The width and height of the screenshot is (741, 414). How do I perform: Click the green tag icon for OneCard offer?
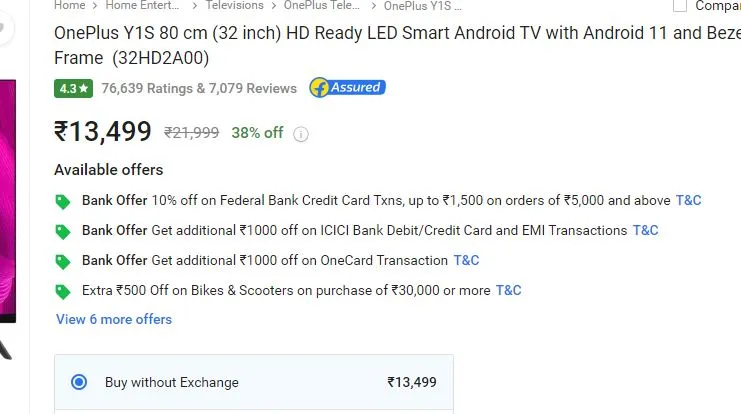coord(62,261)
